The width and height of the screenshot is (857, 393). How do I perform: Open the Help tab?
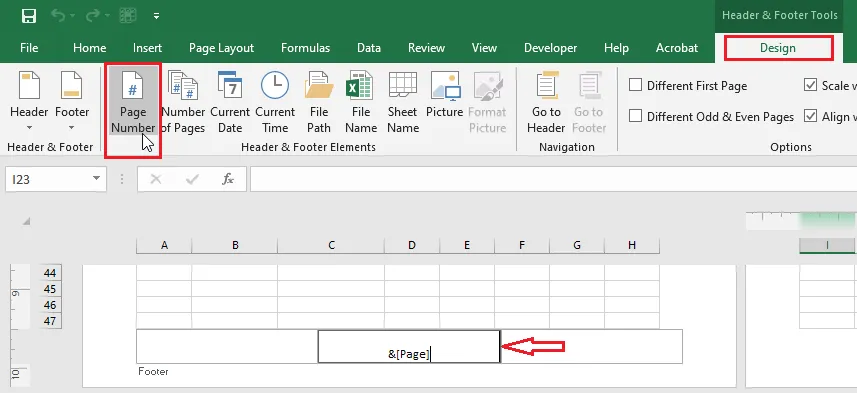pos(617,48)
